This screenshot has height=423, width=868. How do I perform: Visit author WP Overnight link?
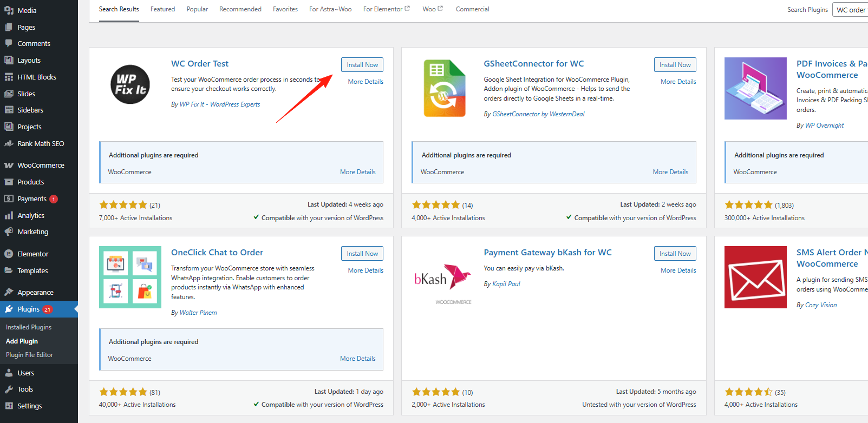825,125
